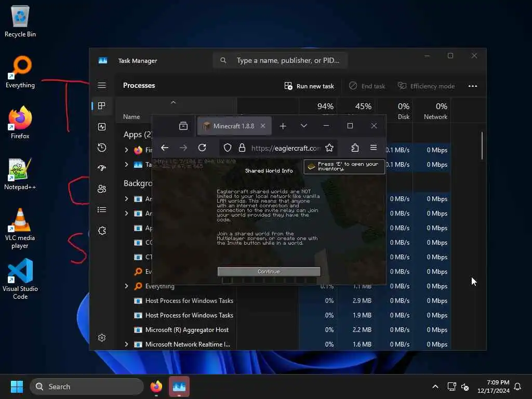This screenshot has height=399, width=532.
Task: Open Users icon in Task Manager sidebar
Action: [102, 189]
